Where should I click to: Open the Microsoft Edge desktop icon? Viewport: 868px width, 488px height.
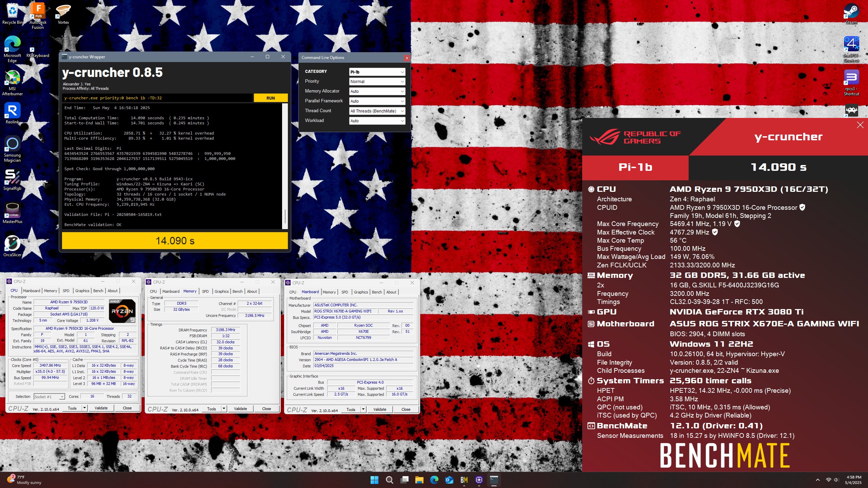13,49
